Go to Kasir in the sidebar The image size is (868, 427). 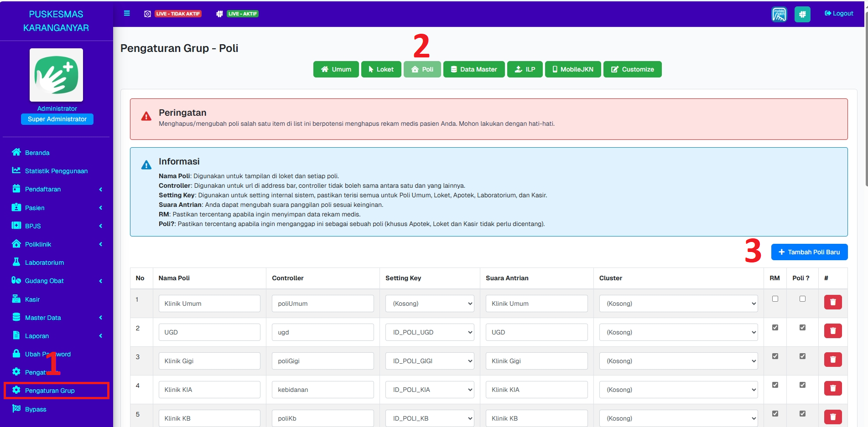coord(32,299)
